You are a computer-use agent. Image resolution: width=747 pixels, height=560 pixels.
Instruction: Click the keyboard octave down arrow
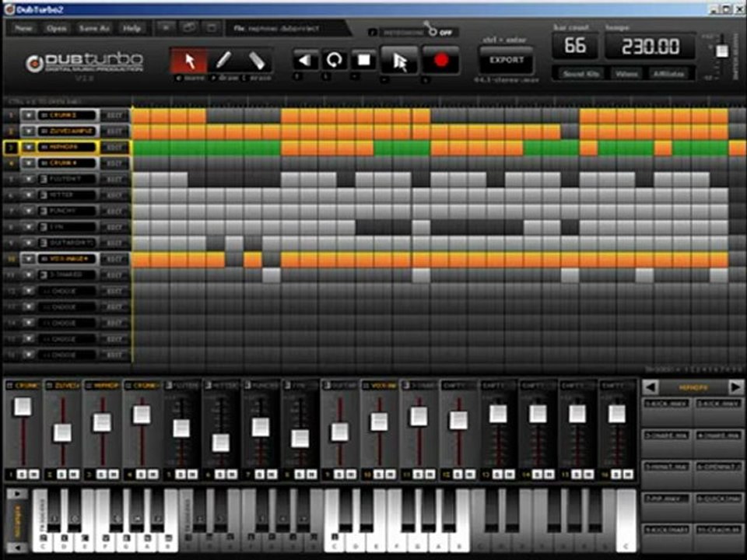pos(16,547)
